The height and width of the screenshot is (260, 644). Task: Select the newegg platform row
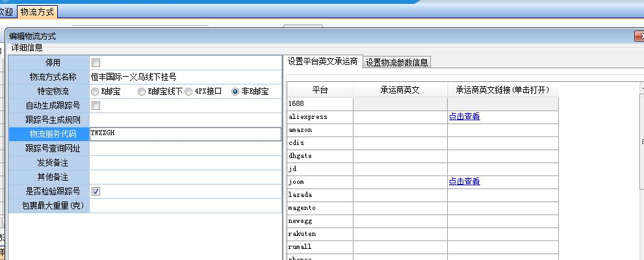(422, 221)
